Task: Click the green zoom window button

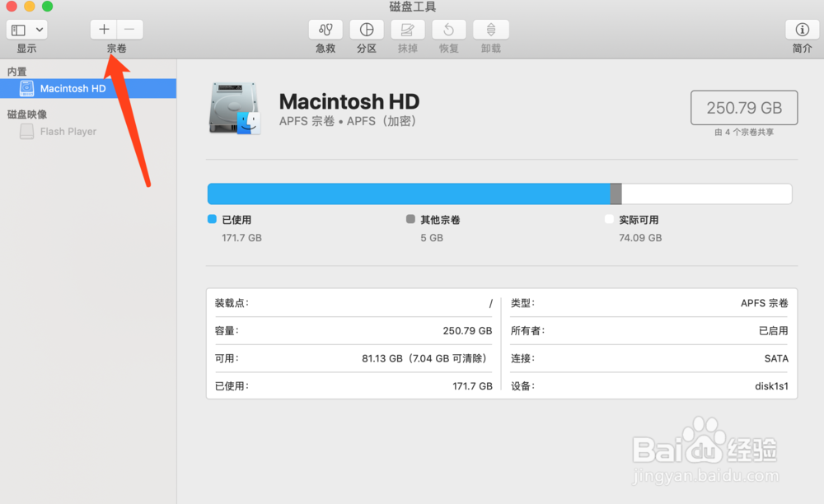Action: click(x=47, y=7)
